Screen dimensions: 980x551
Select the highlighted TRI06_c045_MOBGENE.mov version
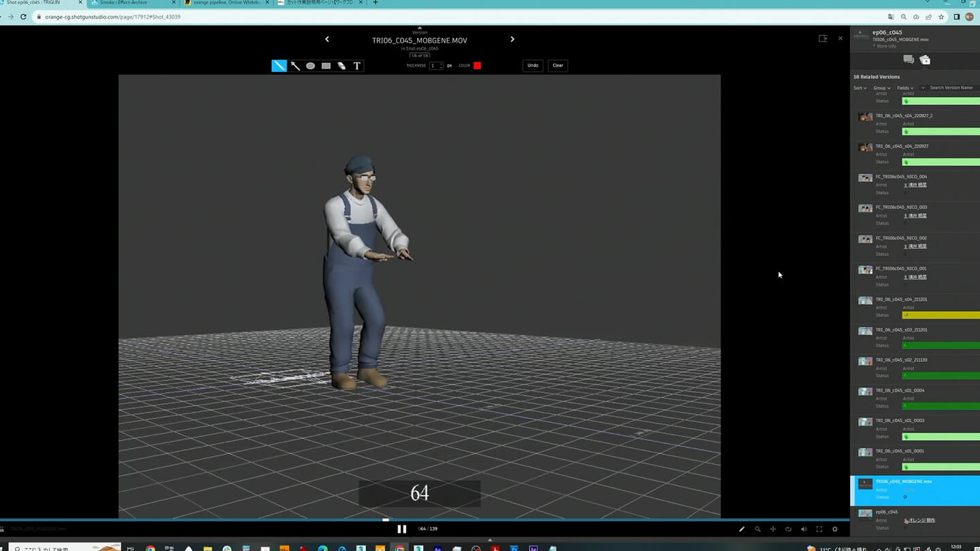click(x=915, y=490)
